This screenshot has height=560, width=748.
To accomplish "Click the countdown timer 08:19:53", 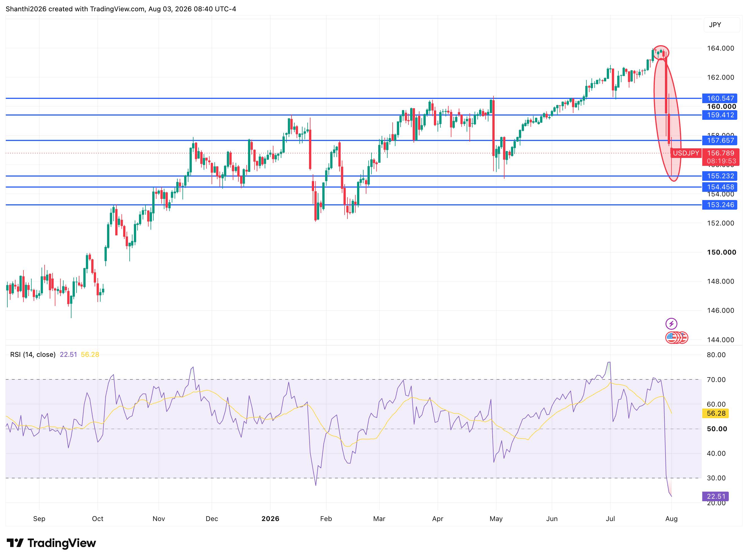I will (721, 161).
